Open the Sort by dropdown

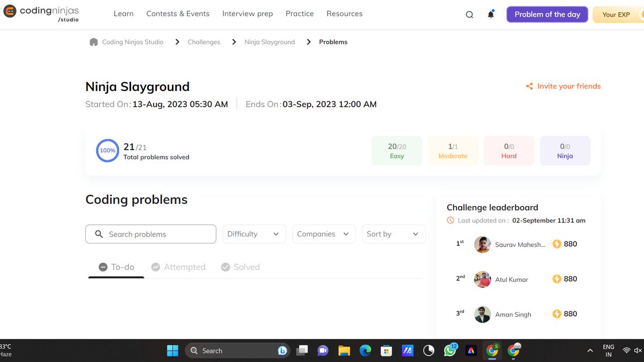(x=394, y=234)
